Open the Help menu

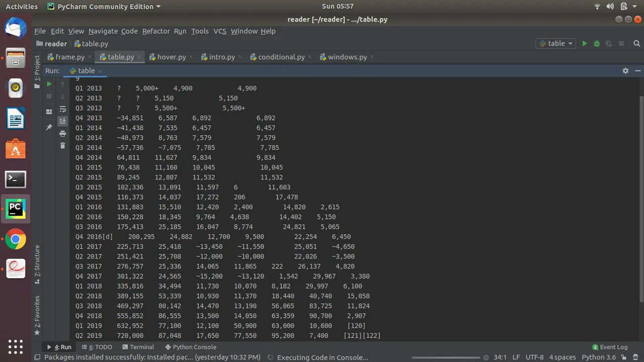point(268,31)
